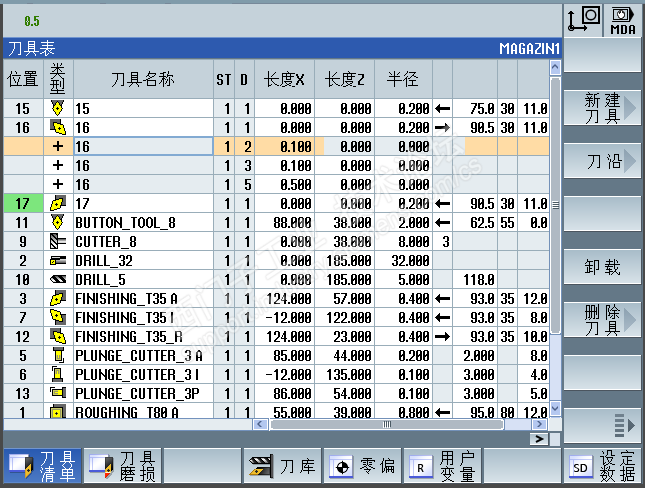Click number of teeth 3 for CUTTER_8
This screenshot has width=645, height=488.
click(x=445, y=242)
